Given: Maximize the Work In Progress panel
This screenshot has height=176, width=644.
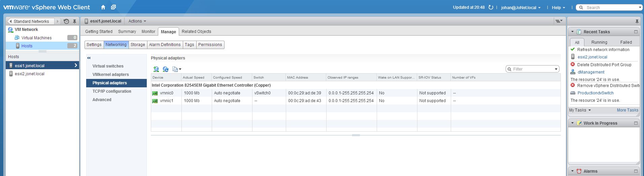Looking at the screenshot, I should 636,123.
